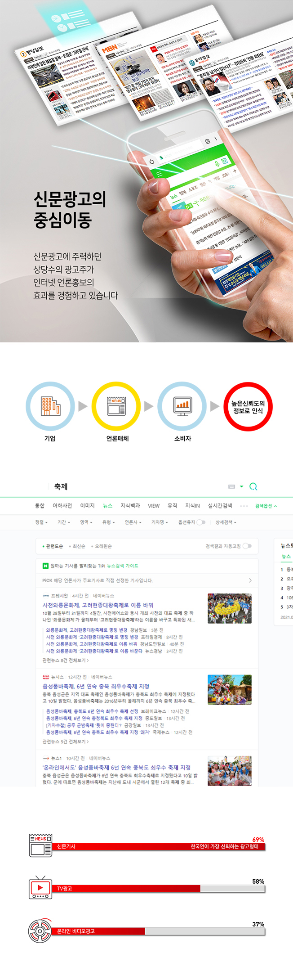Click 관련뉴스 5건 전체보기
Screen dimensions: 293x980
66,742
